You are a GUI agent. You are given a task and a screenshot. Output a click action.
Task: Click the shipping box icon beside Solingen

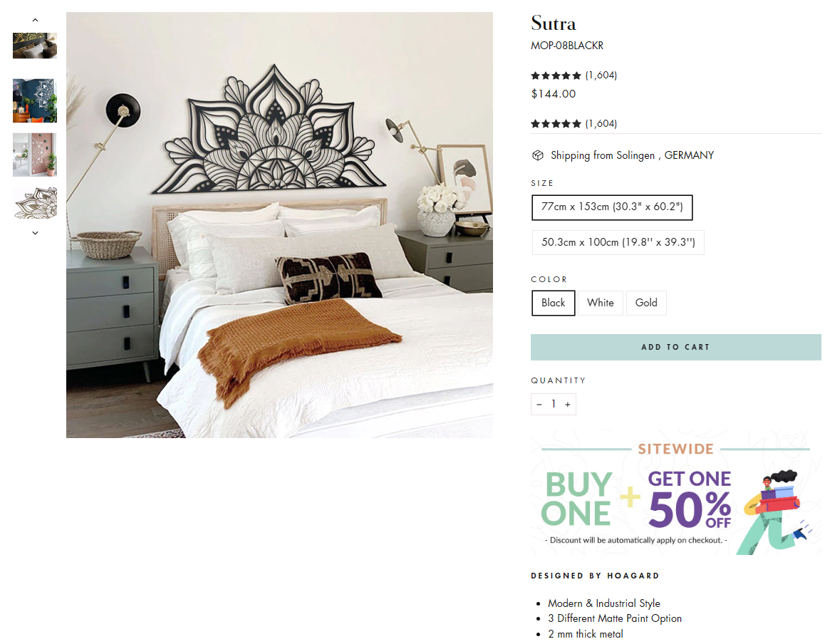[537, 155]
